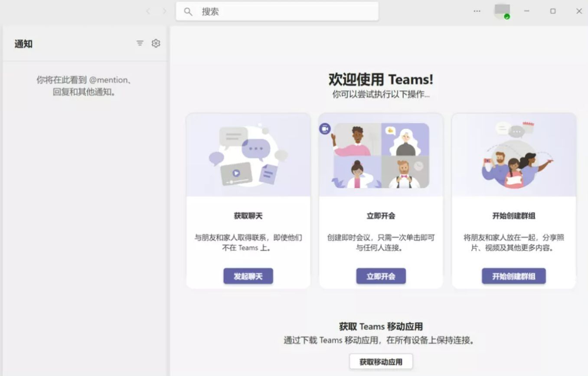Viewport: 588px width, 376px height.
Task: Click the video camera icon on meeting card
Action: [x=325, y=129]
